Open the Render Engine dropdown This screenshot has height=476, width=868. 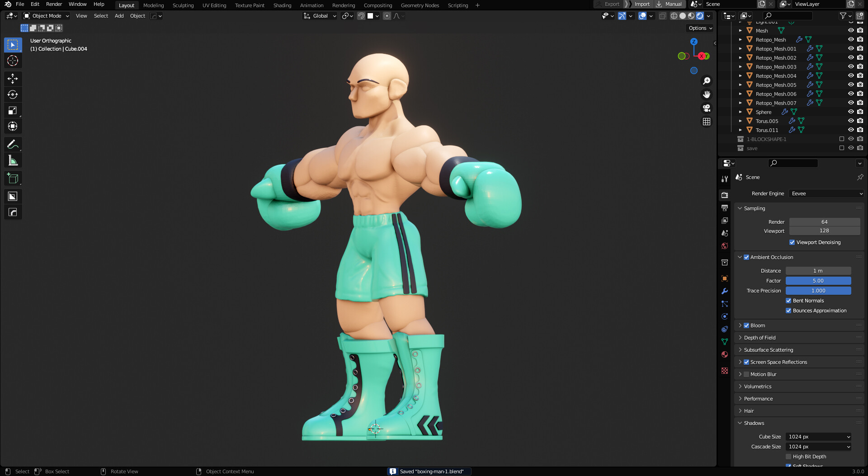826,193
